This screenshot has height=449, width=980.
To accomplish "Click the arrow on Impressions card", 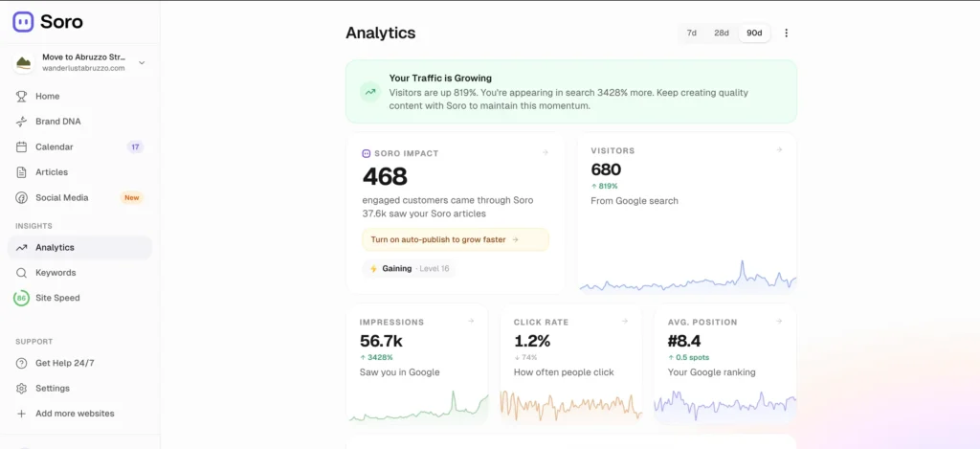I will click(x=471, y=321).
